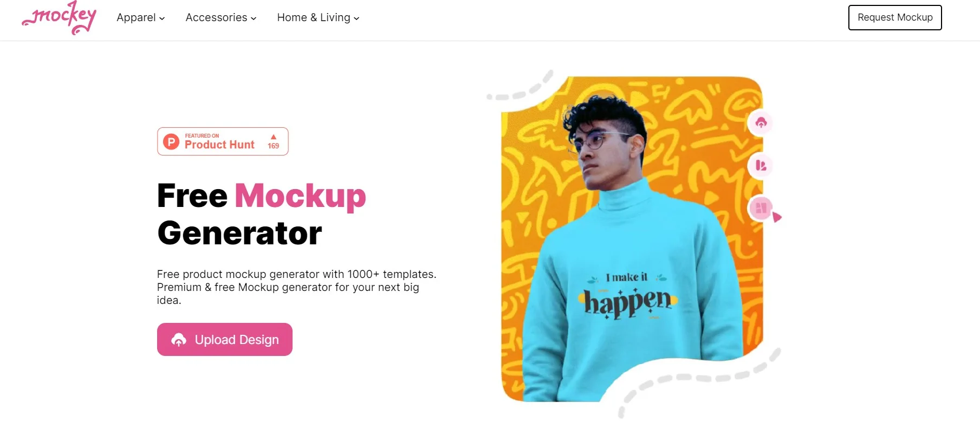Click the cloud icon inside Upload Design
The image size is (980, 428).
pos(179,340)
